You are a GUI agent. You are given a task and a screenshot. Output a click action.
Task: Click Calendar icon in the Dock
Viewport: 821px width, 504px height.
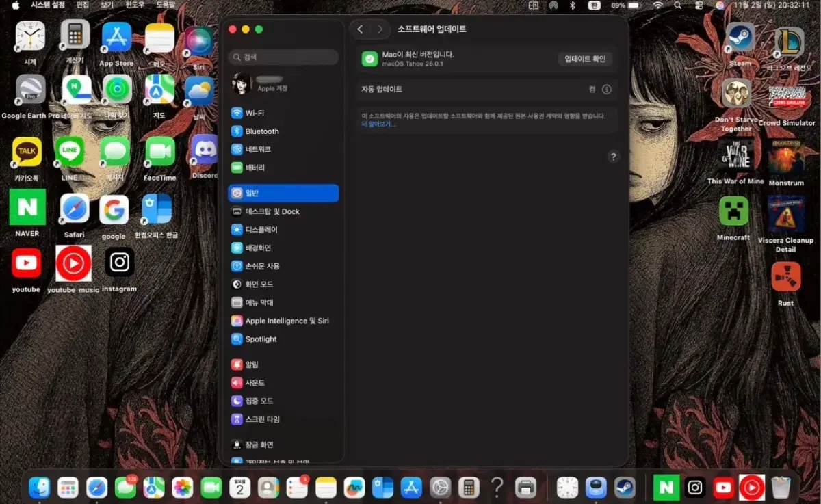click(240, 487)
